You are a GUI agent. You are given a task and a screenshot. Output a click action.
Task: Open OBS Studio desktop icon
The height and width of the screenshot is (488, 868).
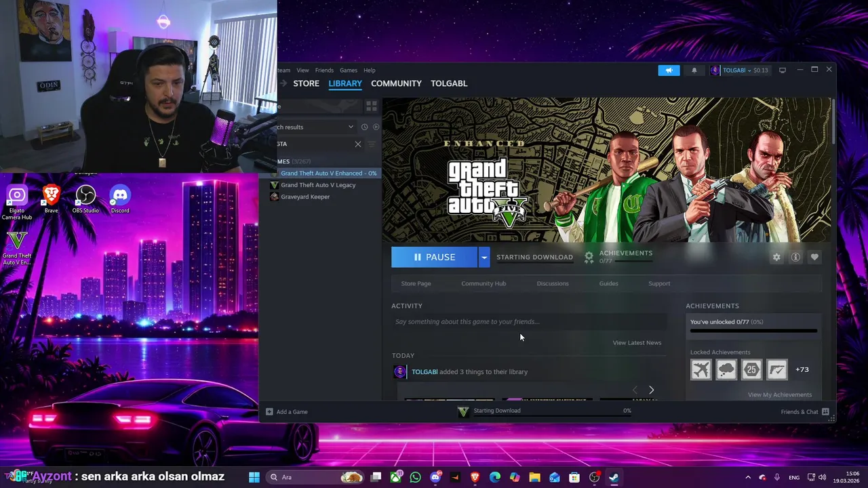[85, 200]
